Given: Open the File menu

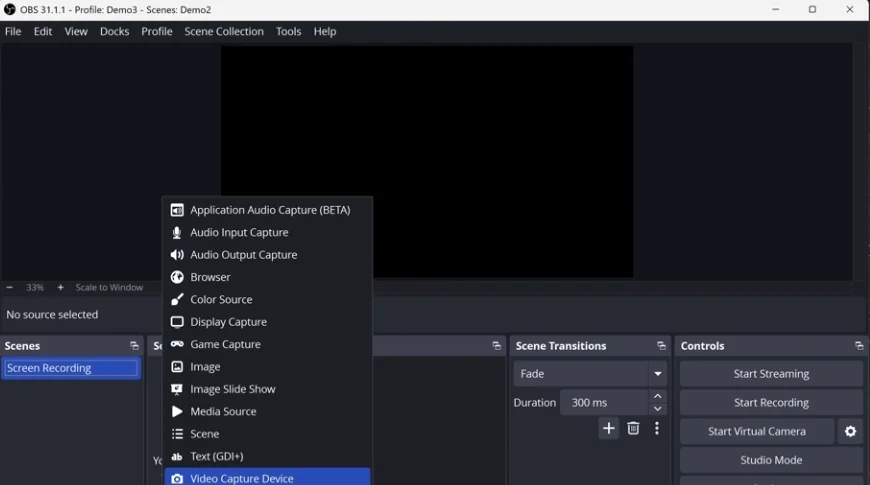Looking at the screenshot, I should click(x=13, y=32).
